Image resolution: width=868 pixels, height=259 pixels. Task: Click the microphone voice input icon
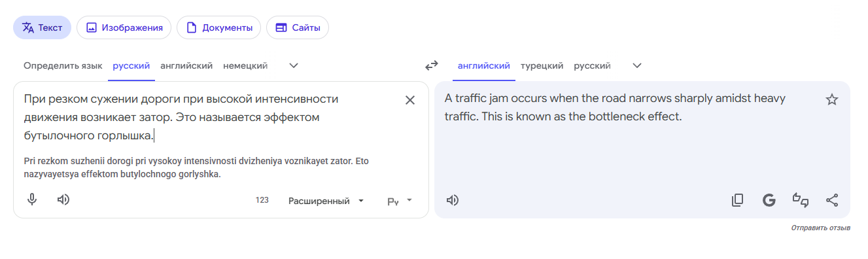pyautogui.click(x=32, y=200)
